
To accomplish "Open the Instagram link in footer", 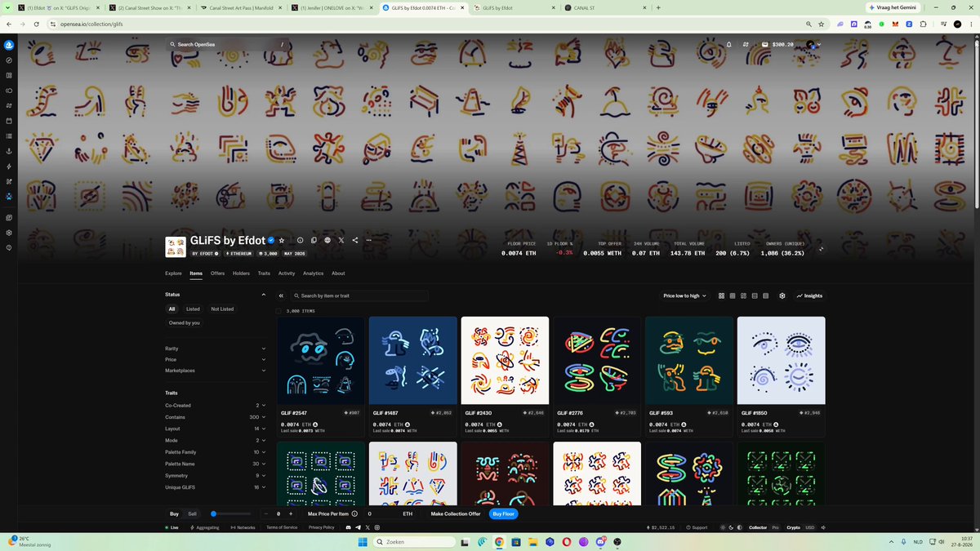I will 377,527.
